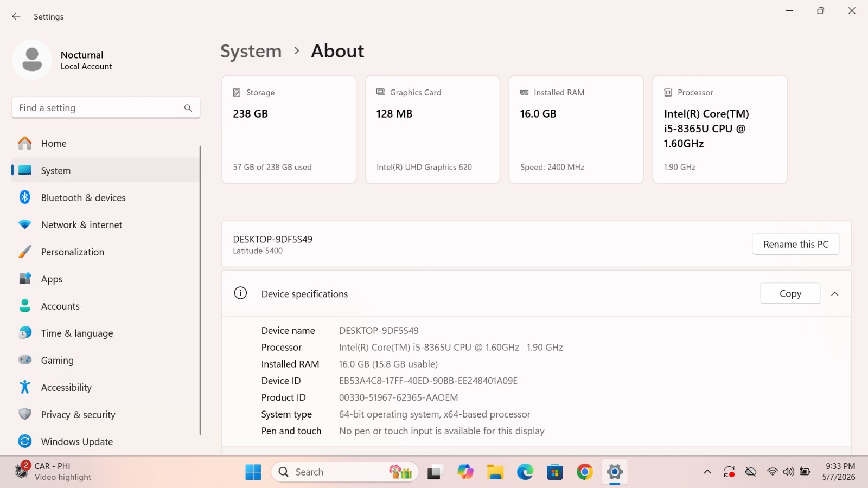Click the System breadcrumb link
This screenshot has width=868, height=488.
pos(251,51)
